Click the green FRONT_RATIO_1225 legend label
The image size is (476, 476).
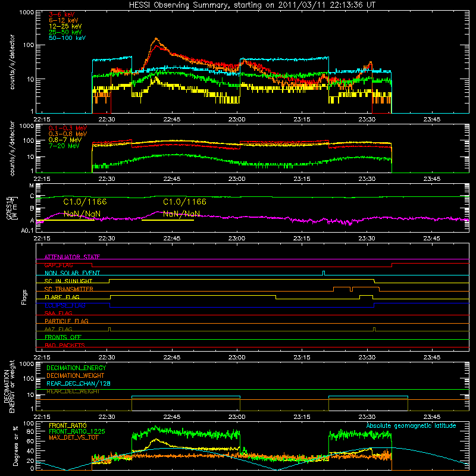77,431
